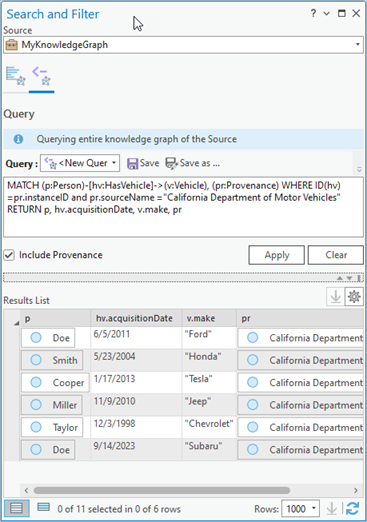Select provenance entity in the Honda row
The height and width of the screenshot is (522, 367).
[x=301, y=360]
